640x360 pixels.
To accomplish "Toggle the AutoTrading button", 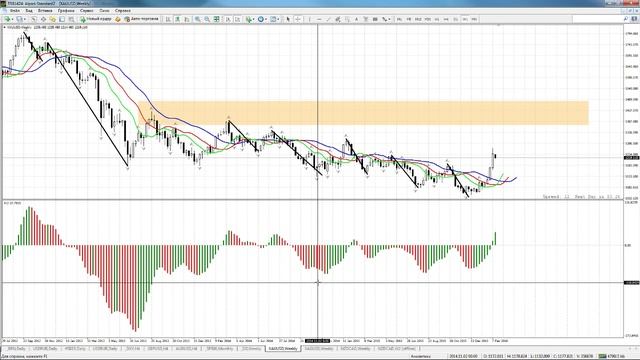I will (x=142, y=19).
